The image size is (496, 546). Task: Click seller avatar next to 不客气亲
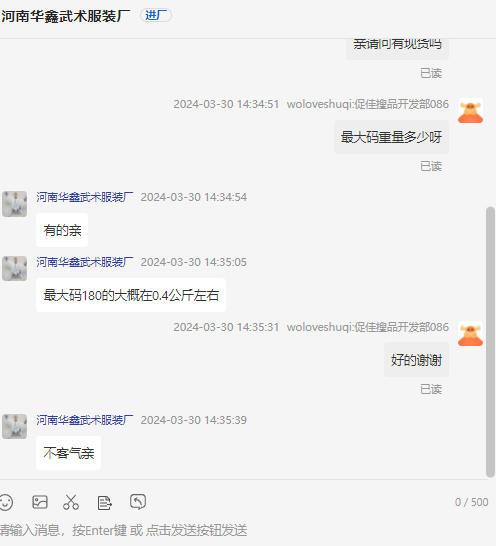15,426
